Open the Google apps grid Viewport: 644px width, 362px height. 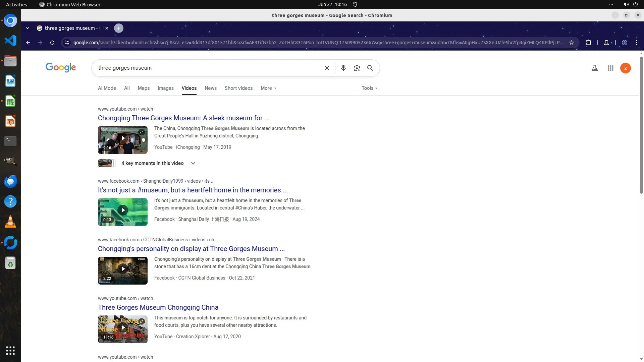610,68
